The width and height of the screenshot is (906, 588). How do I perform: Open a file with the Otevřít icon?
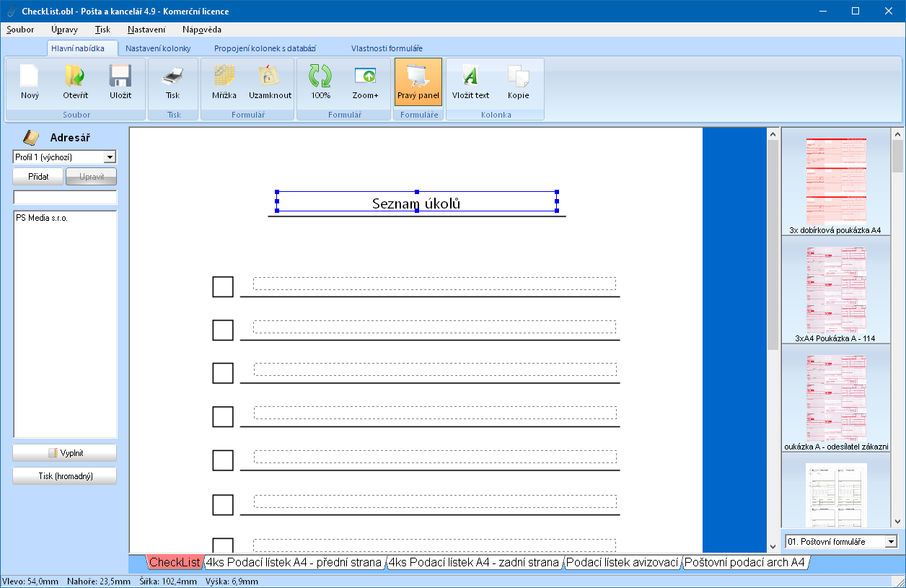coord(75,77)
